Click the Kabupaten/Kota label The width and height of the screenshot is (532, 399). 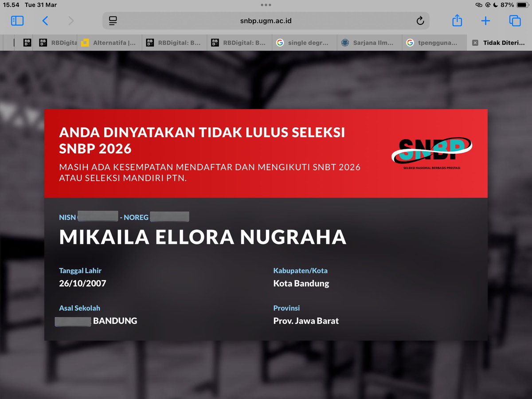click(x=301, y=270)
